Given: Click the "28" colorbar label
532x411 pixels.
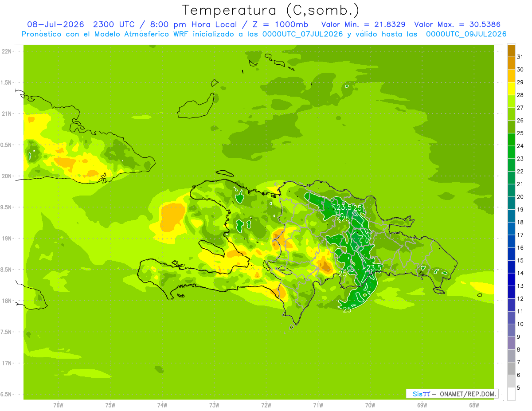Looking at the screenshot, I should 520,95.
